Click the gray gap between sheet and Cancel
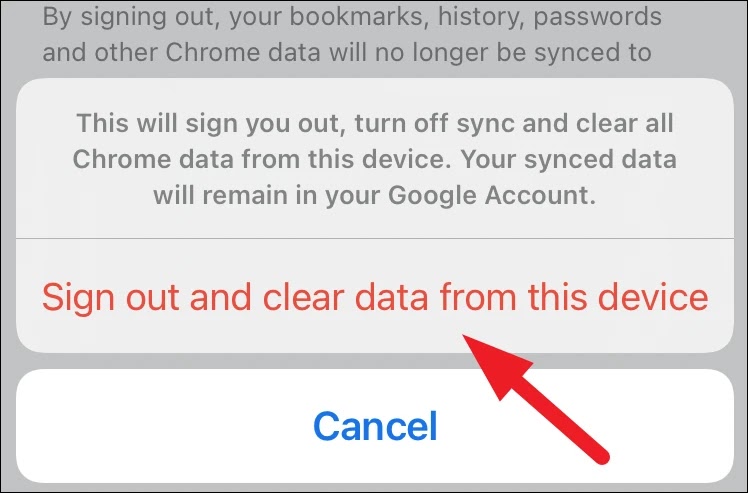Screen dimensions: 748x493 pyautogui.click(x=375, y=361)
